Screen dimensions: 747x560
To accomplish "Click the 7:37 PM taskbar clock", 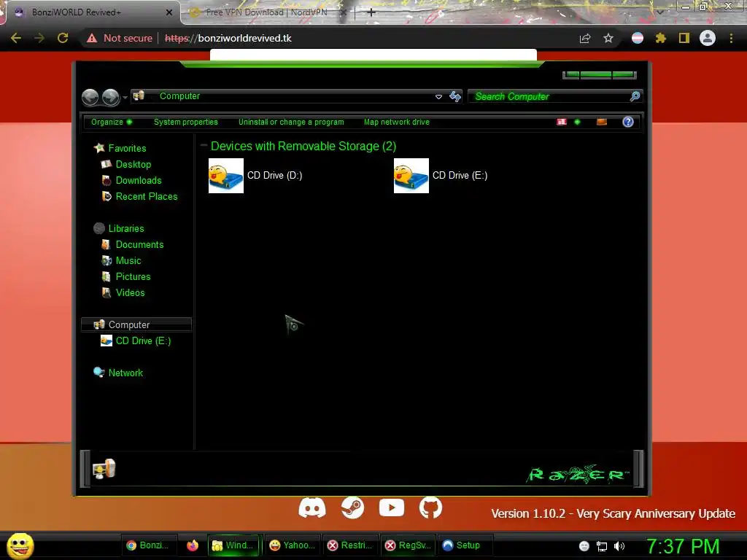I will (683, 546).
